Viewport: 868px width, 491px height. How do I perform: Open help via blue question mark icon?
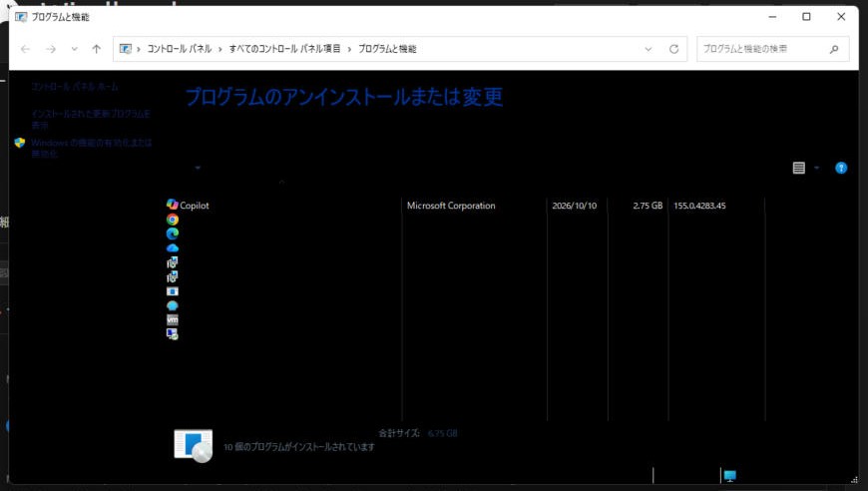(x=841, y=168)
